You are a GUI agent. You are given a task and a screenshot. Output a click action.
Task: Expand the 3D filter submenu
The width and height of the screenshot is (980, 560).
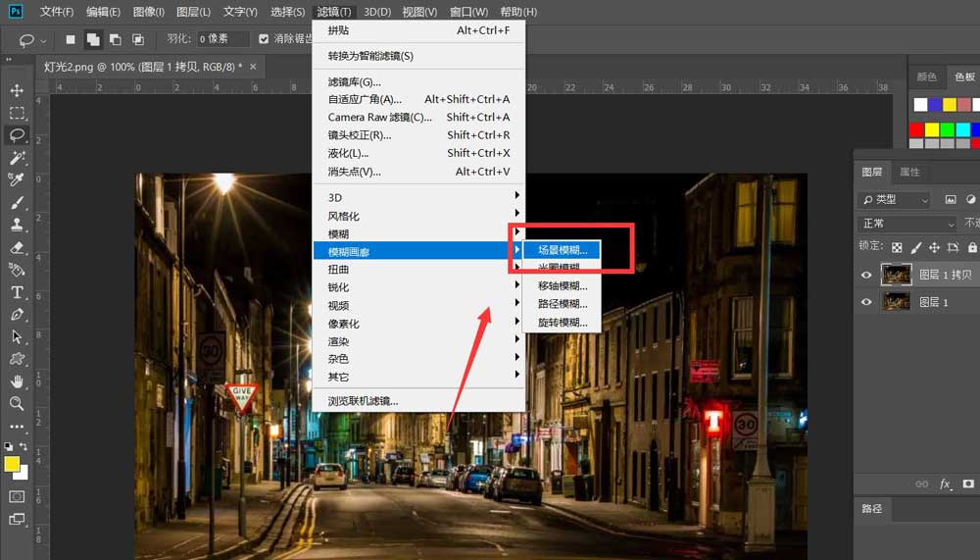click(x=418, y=197)
